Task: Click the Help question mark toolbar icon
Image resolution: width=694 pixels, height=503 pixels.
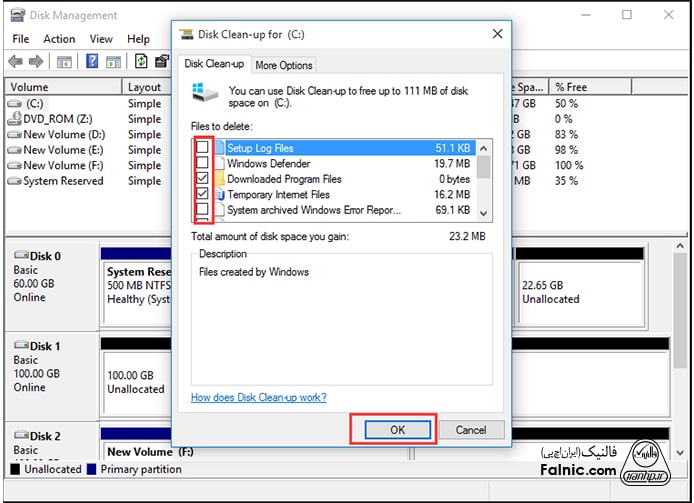Action: click(91, 62)
